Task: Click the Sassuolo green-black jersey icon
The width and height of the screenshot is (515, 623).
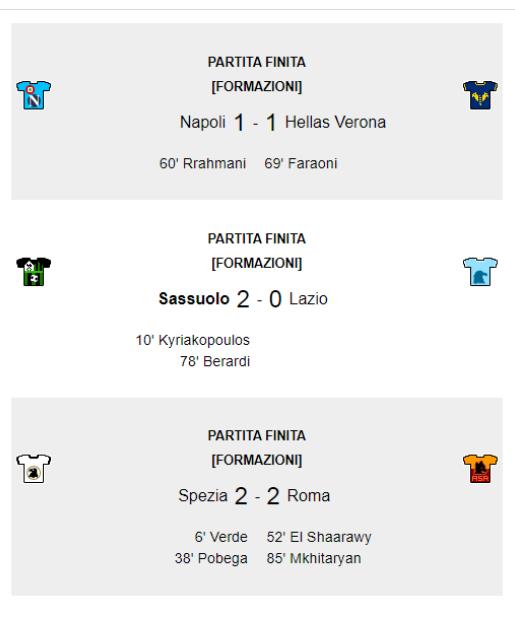Action: [33, 272]
